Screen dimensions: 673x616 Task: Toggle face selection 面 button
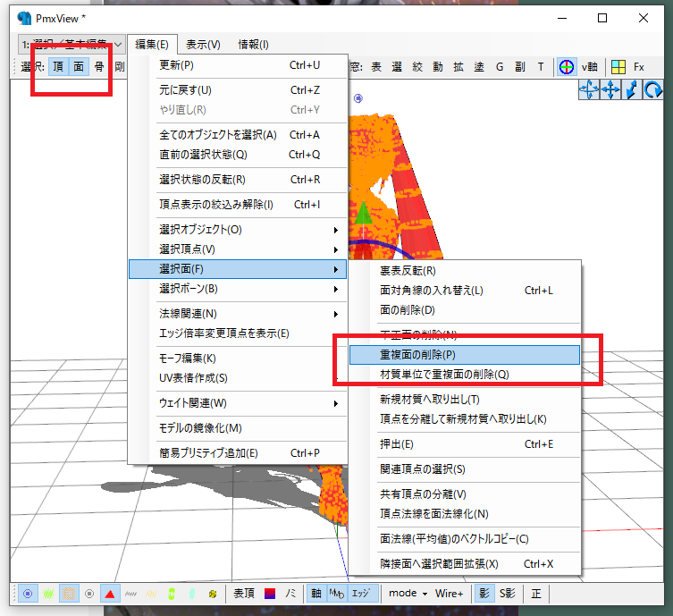[x=79, y=66]
